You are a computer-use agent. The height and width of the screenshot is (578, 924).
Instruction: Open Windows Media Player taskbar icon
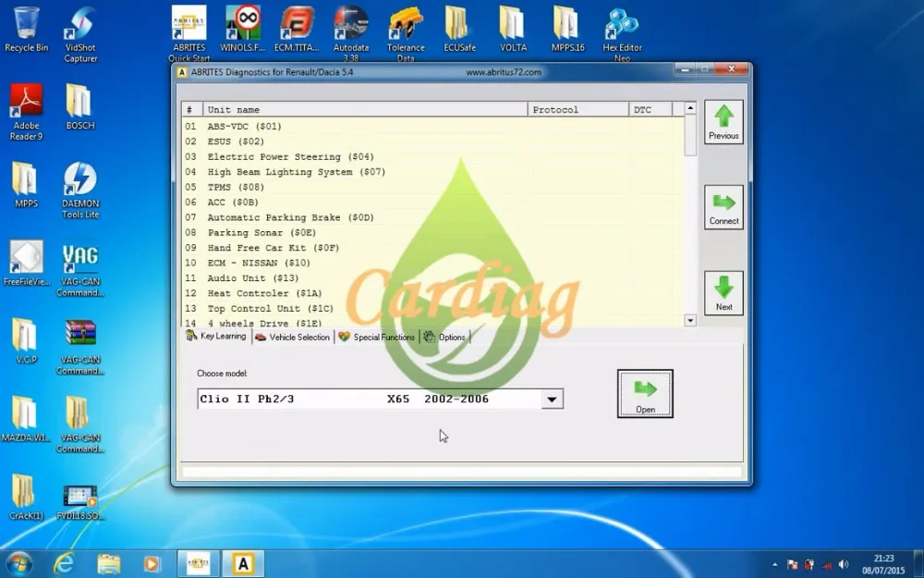click(152, 564)
